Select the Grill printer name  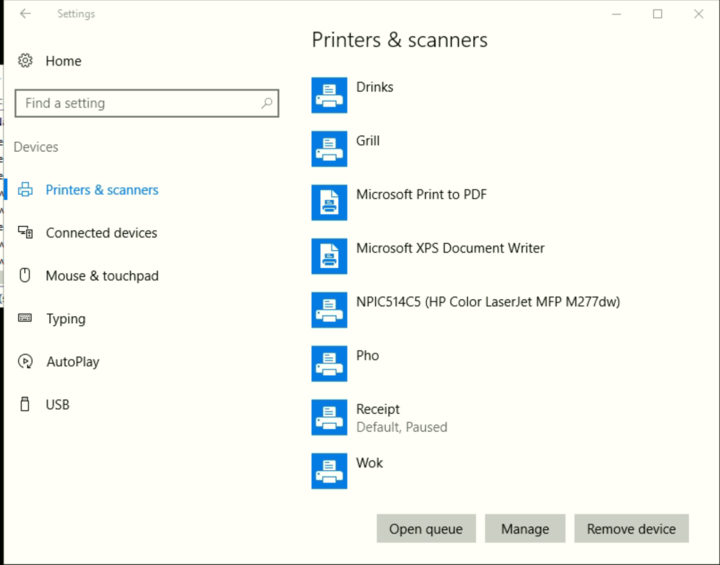[x=368, y=141]
